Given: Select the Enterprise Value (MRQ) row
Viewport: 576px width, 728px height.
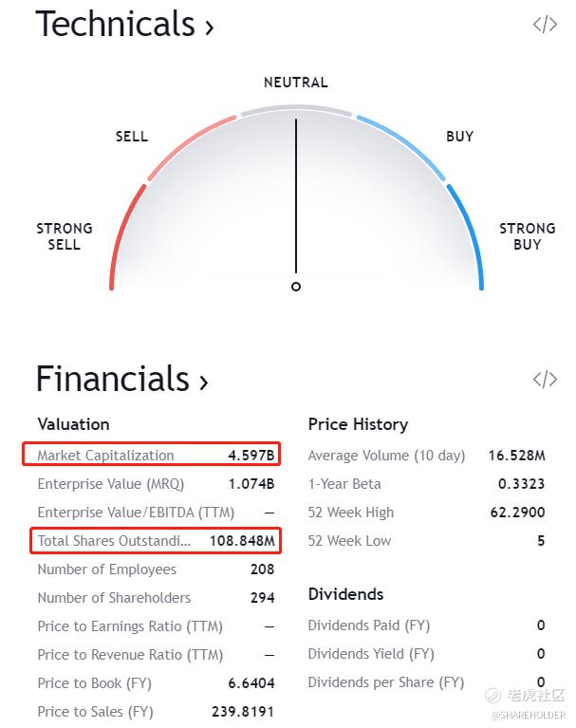Looking at the screenshot, I should tap(156, 484).
